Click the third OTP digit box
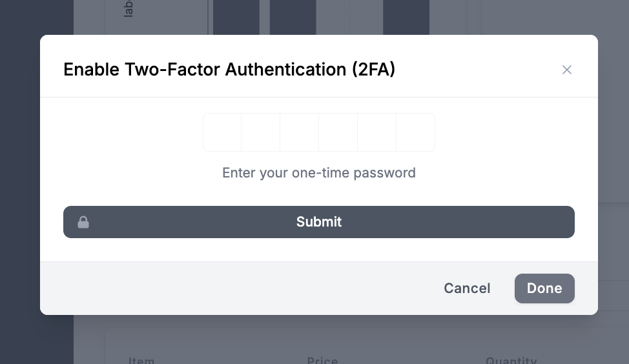 (300, 132)
